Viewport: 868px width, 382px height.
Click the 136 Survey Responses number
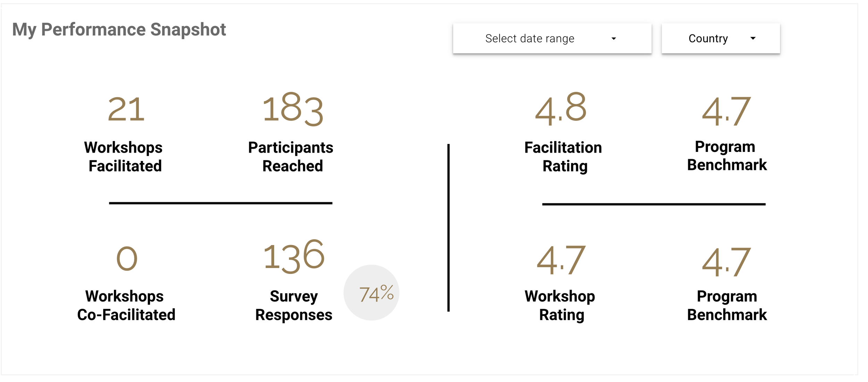tap(294, 257)
